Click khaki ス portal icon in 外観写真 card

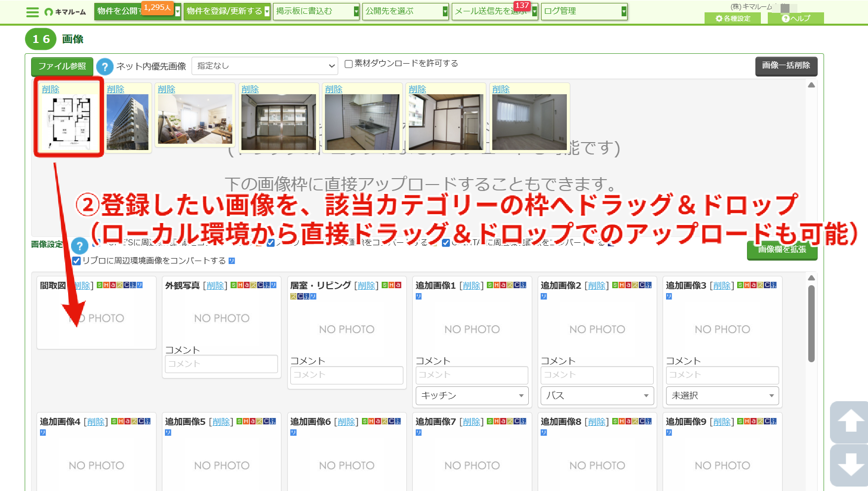pos(254,285)
